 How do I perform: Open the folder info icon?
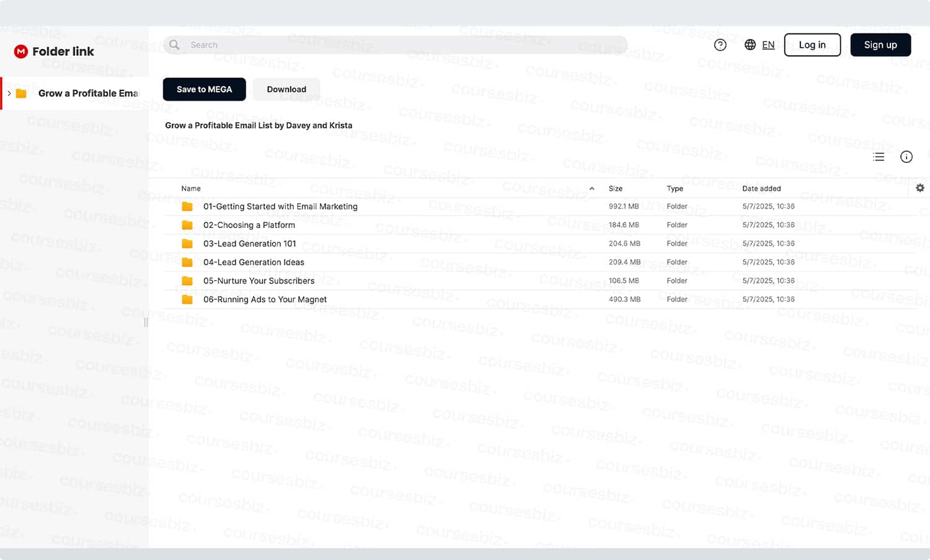coord(906,157)
